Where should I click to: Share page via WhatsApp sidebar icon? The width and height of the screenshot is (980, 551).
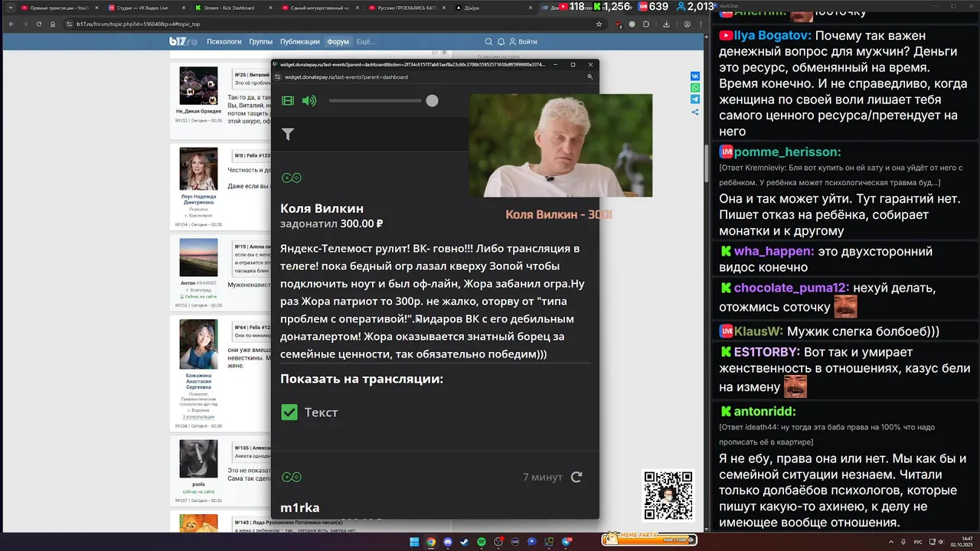695,88
